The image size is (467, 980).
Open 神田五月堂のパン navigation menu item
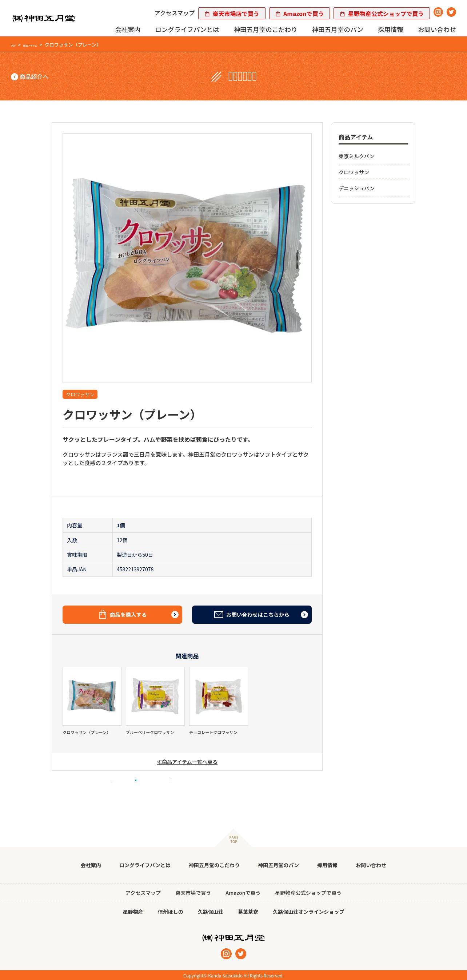point(337,30)
